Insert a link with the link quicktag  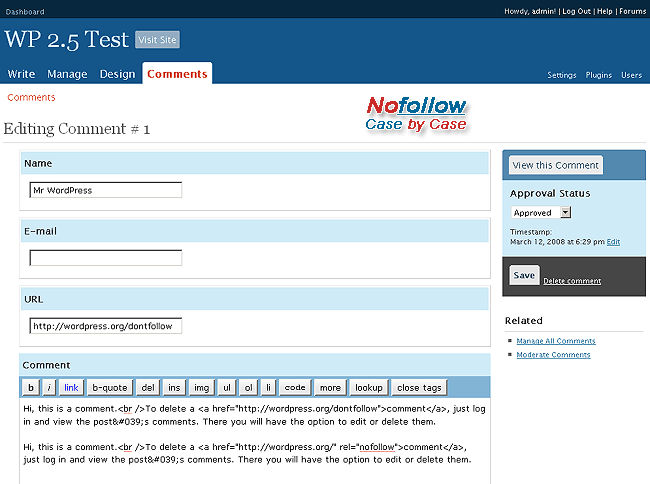71,387
